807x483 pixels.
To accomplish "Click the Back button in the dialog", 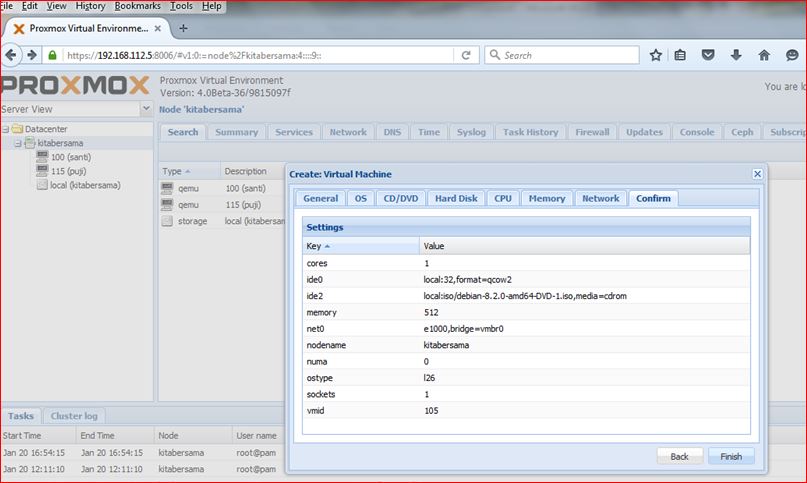I will point(679,456).
